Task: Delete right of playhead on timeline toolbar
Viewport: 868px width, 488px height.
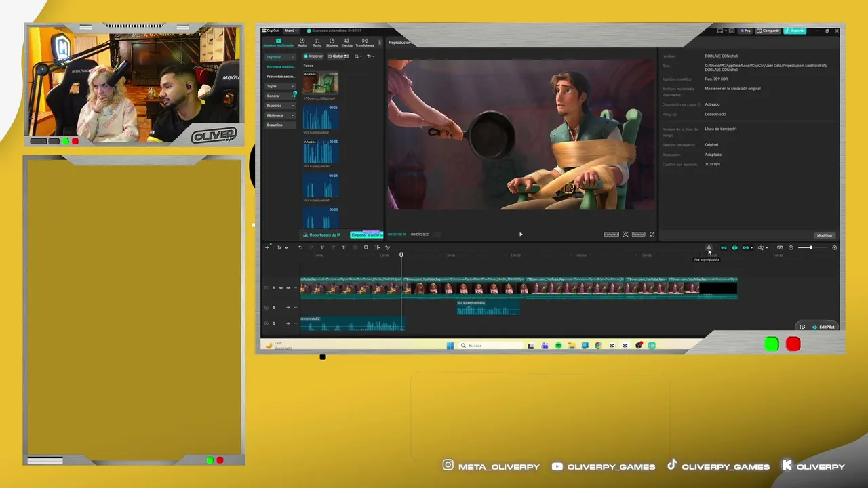Action: click(x=344, y=247)
